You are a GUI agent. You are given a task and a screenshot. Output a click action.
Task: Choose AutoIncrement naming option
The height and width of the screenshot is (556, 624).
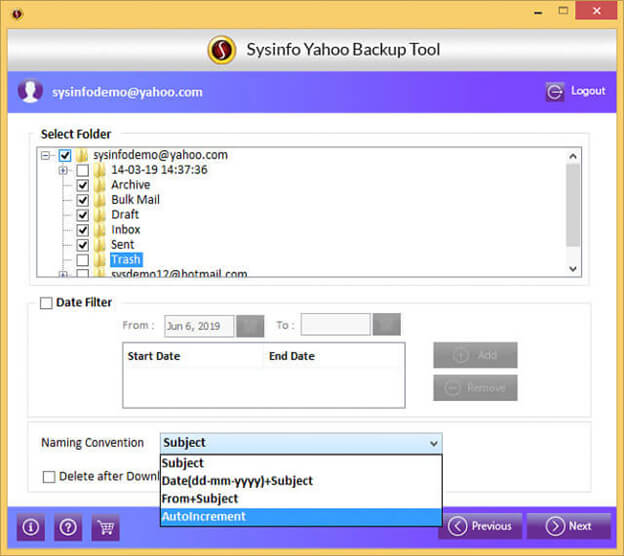click(x=301, y=517)
